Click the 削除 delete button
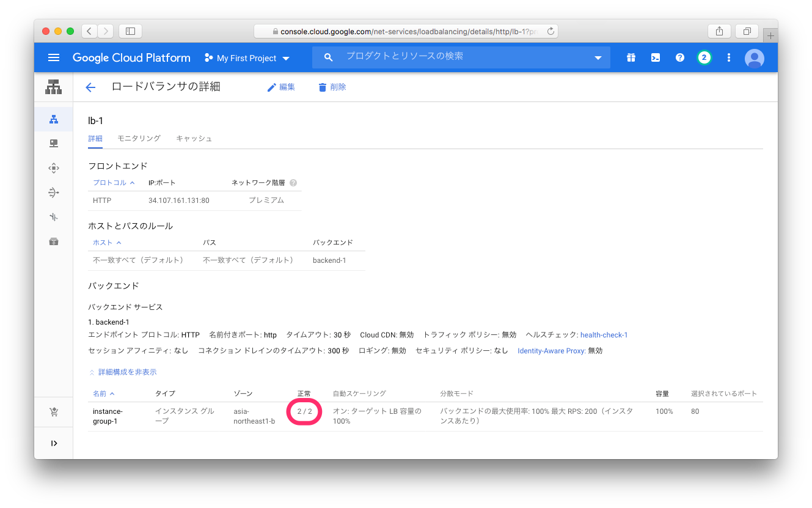 pyautogui.click(x=332, y=87)
